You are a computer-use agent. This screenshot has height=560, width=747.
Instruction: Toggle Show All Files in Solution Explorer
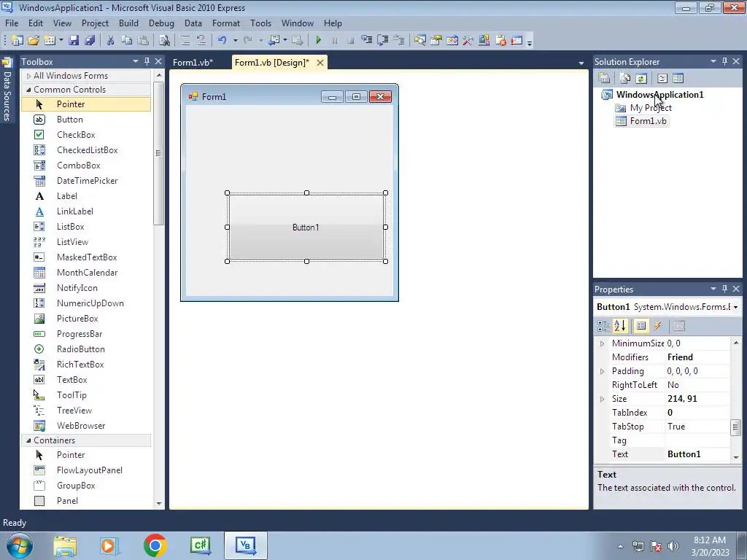pyautogui.click(x=625, y=78)
